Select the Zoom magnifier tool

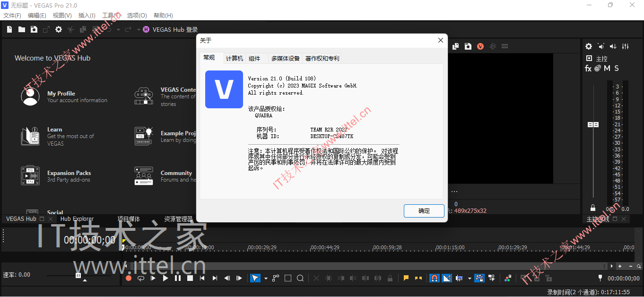(x=300, y=278)
